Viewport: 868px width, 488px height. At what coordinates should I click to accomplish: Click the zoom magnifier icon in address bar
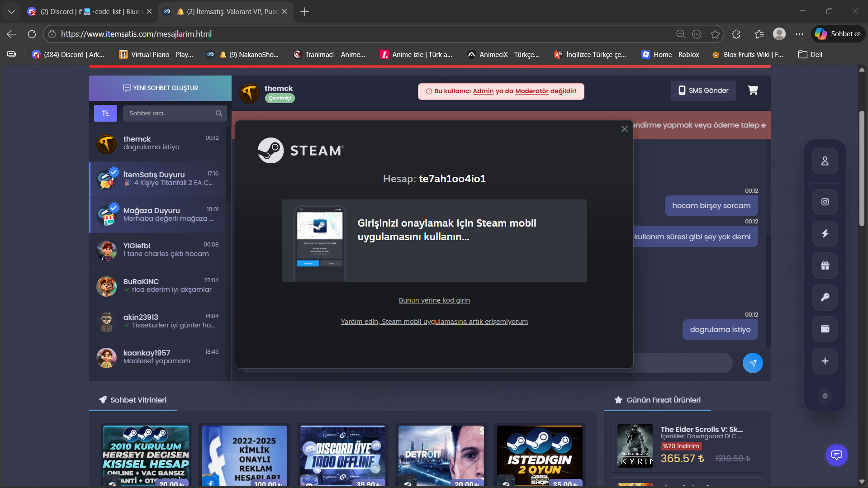pyautogui.click(x=680, y=34)
